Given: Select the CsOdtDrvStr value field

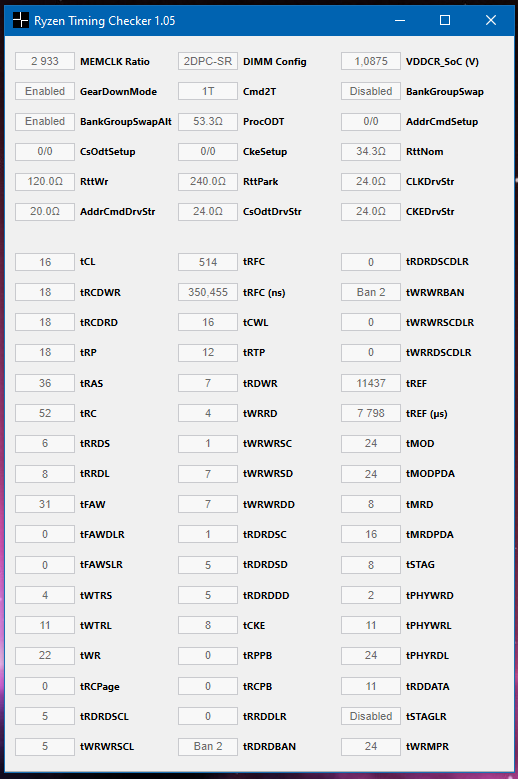Looking at the screenshot, I should [208, 211].
